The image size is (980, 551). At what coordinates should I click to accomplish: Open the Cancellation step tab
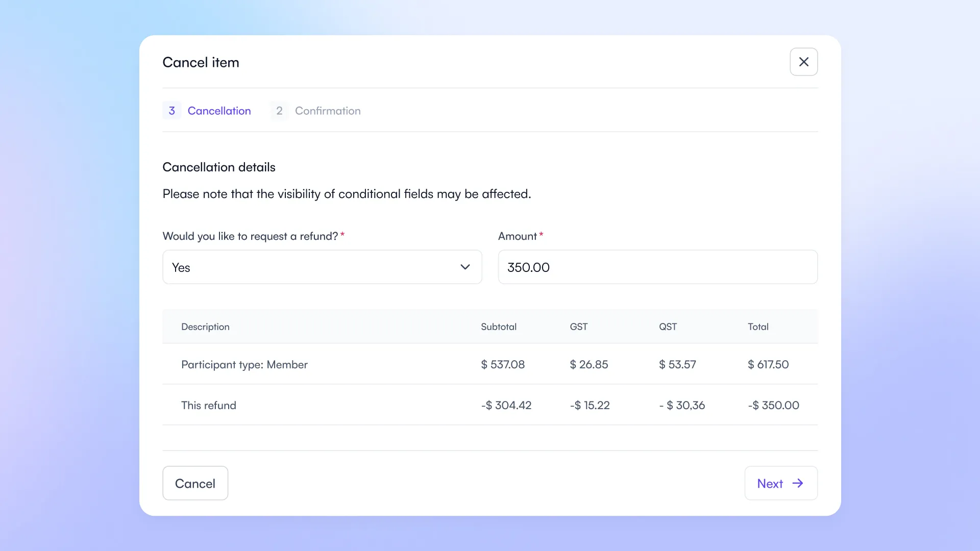[x=207, y=111]
